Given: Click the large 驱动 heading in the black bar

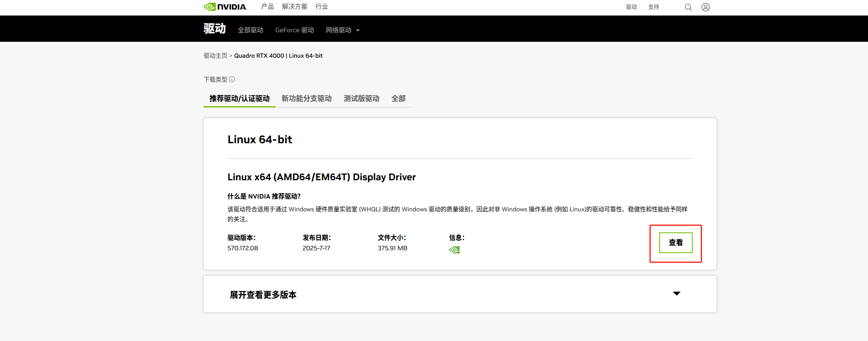Looking at the screenshot, I should 215,29.
